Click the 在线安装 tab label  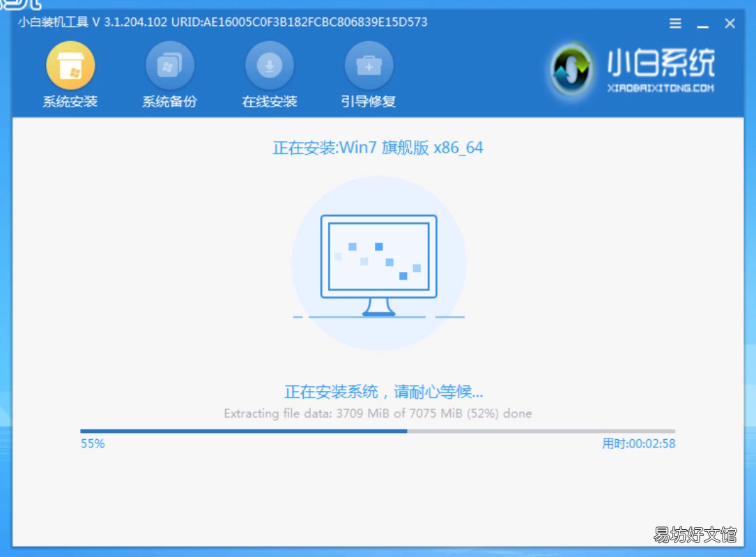point(270,101)
